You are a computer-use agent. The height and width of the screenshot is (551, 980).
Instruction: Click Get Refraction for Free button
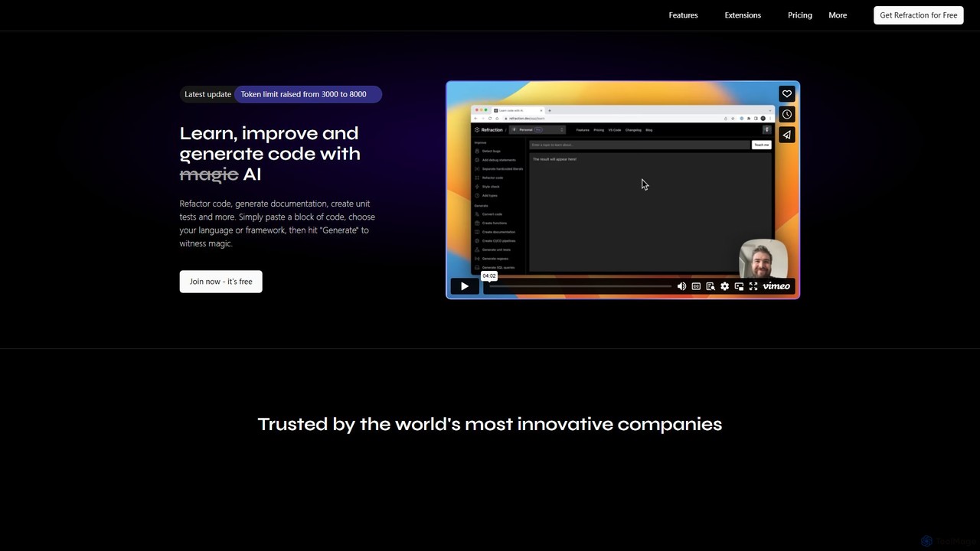pyautogui.click(x=919, y=15)
